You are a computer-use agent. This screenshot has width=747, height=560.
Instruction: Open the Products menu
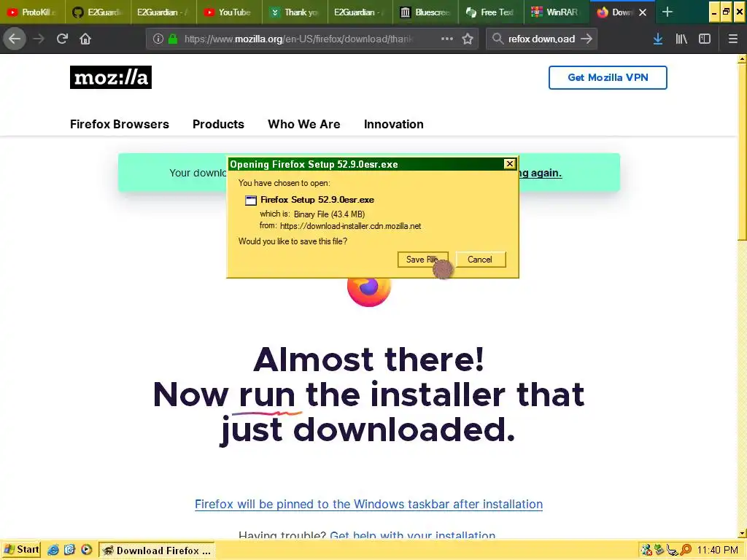pyautogui.click(x=218, y=124)
